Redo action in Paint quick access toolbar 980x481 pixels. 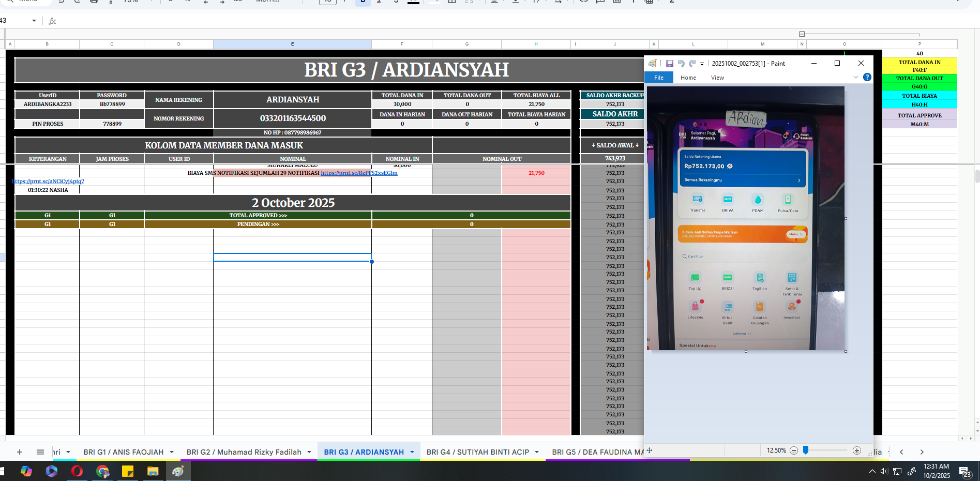(692, 63)
